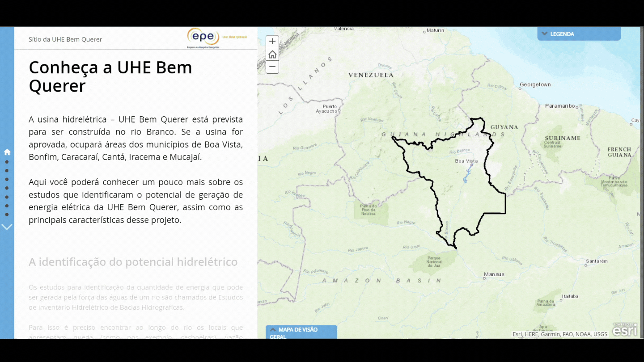This screenshot has width=644, height=362.
Task: Click 'A identificação do potencial hidrelétrico' heading
Action: pyautogui.click(x=133, y=262)
